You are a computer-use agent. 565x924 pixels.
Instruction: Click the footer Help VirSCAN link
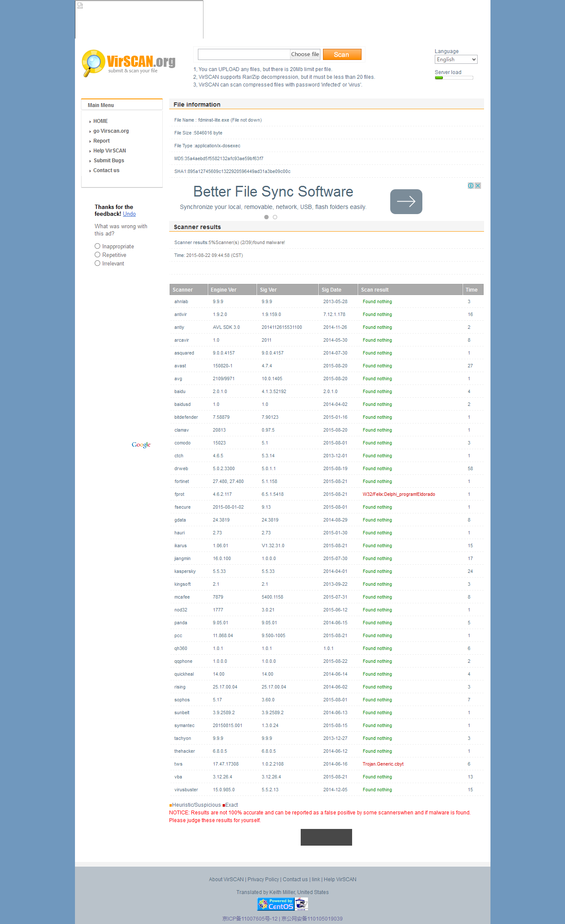pyautogui.click(x=340, y=879)
